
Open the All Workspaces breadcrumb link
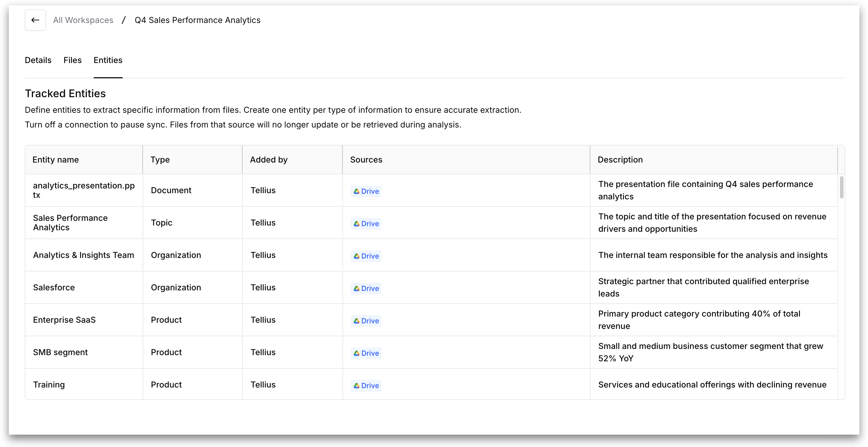point(83,20)
